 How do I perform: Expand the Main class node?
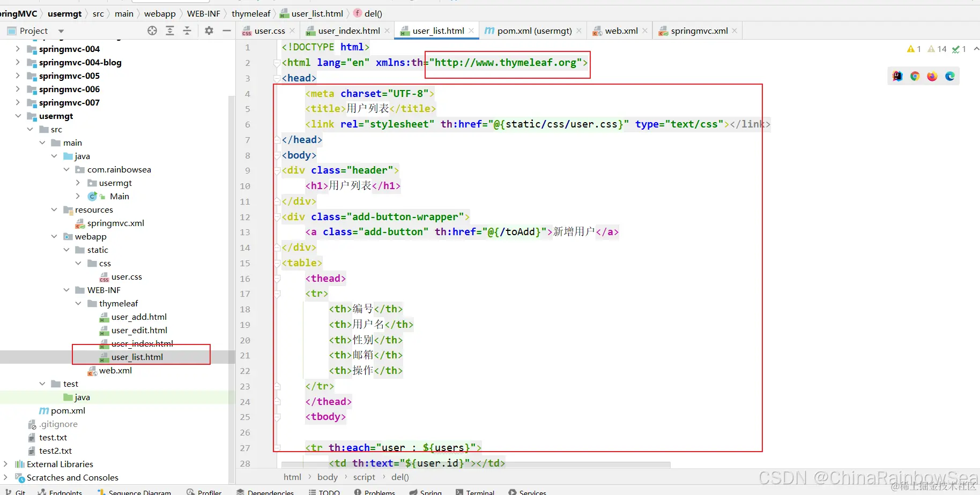click(78, 197)
